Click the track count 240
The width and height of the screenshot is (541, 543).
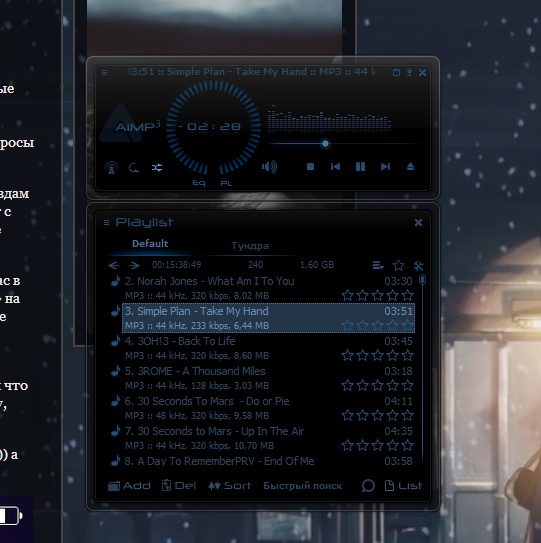coord(256,265)
